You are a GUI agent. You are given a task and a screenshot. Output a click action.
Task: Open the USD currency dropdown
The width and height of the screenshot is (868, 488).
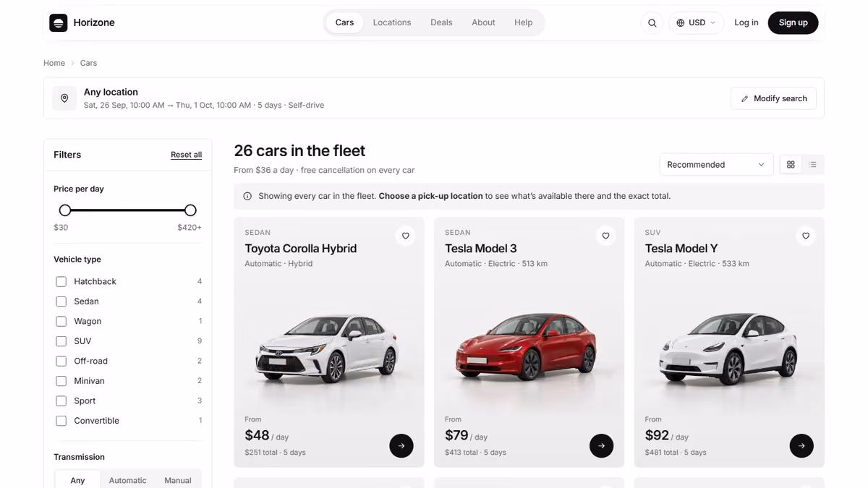tap(696, 22)
